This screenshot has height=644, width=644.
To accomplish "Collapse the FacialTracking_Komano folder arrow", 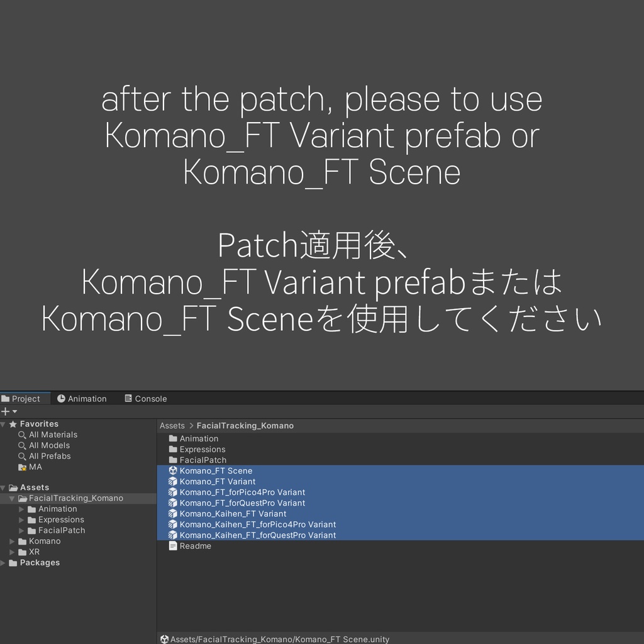I will [13, 498].
